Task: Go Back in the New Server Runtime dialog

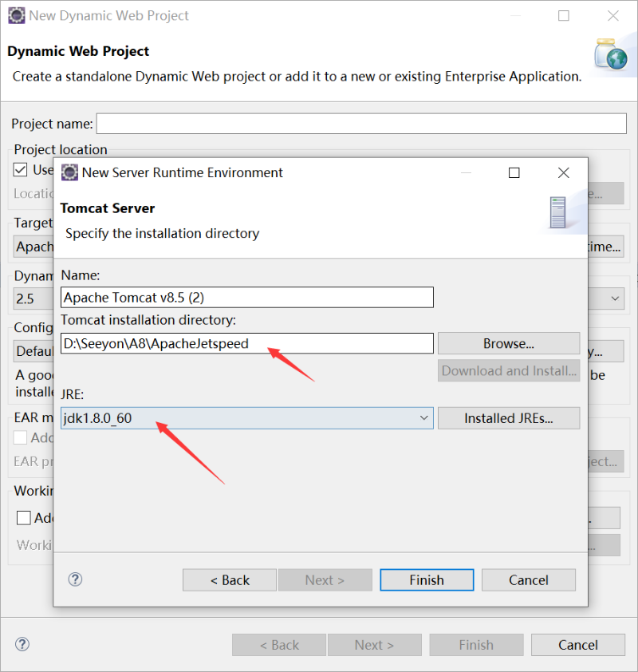Action: tap(230, 580)
